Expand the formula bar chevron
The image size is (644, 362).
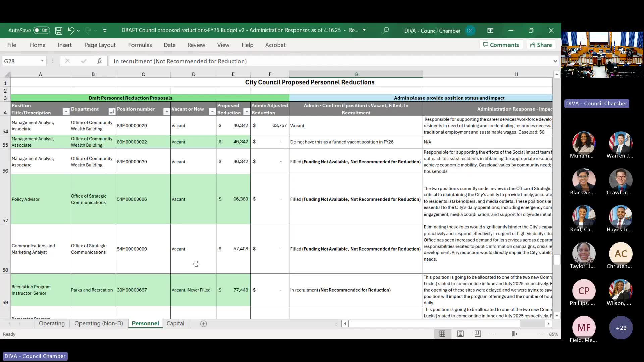pos(555,61)
